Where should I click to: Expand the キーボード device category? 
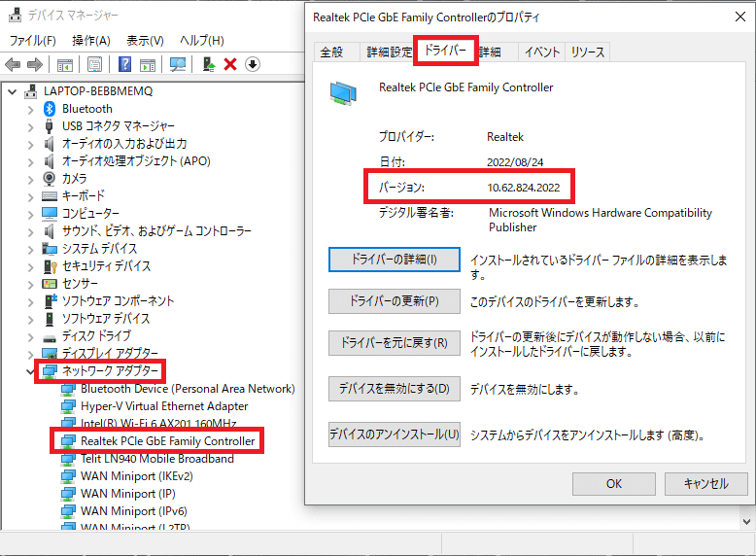click(30, 196)
